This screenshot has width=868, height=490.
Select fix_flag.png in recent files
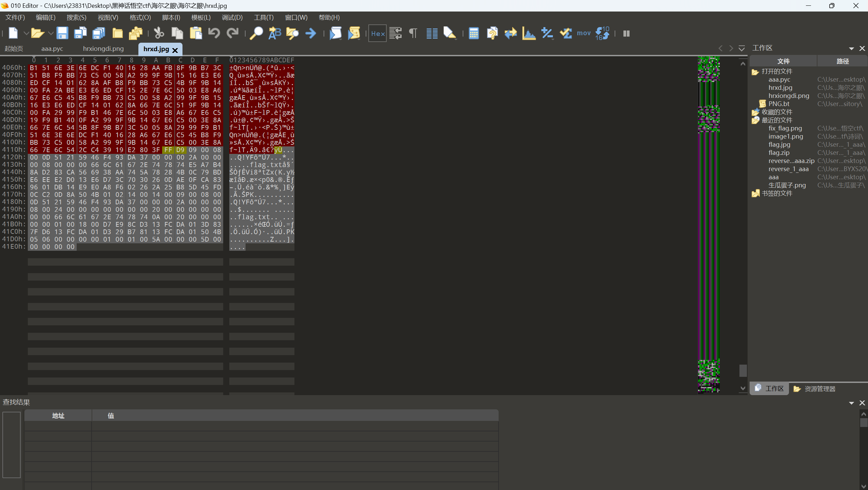[x=785, y=128]
